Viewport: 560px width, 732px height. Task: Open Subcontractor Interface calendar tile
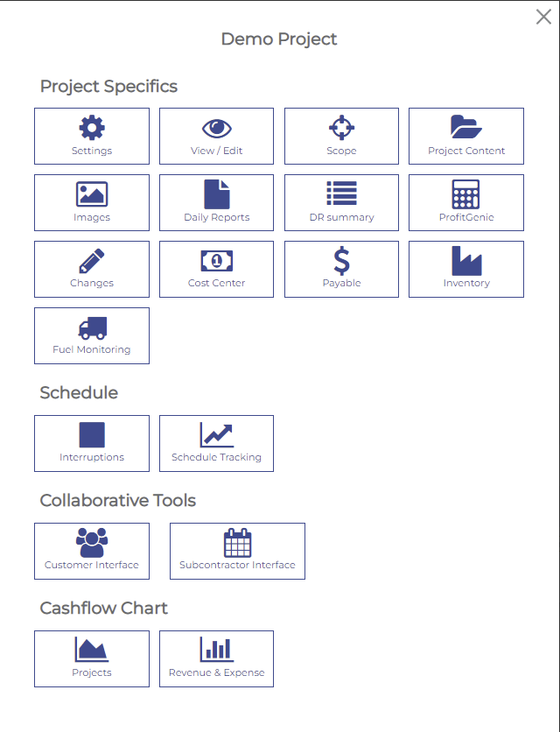point(237,552)
